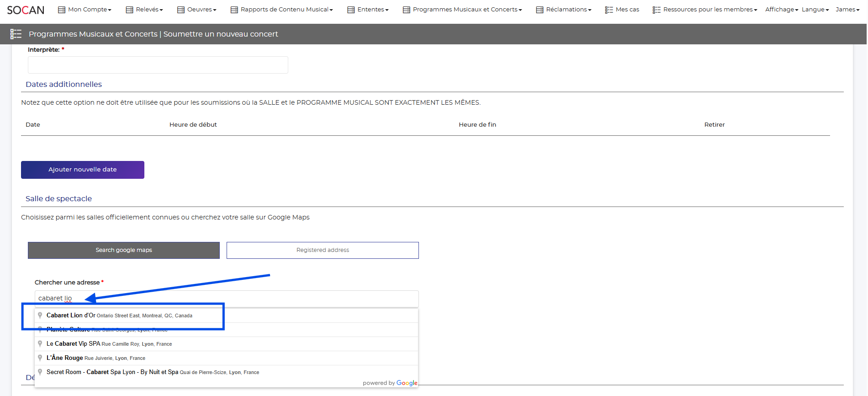Click the map pin icon beside Secret Room suggestion
Screen dimensions: 868x396
coord(40,372)
